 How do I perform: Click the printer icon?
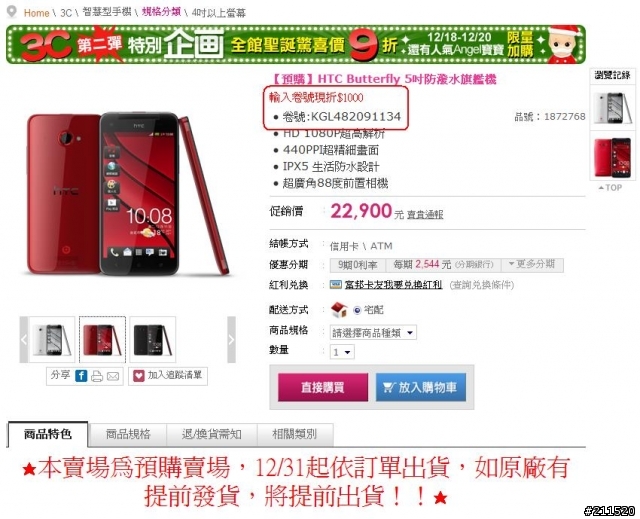(97, 376)
